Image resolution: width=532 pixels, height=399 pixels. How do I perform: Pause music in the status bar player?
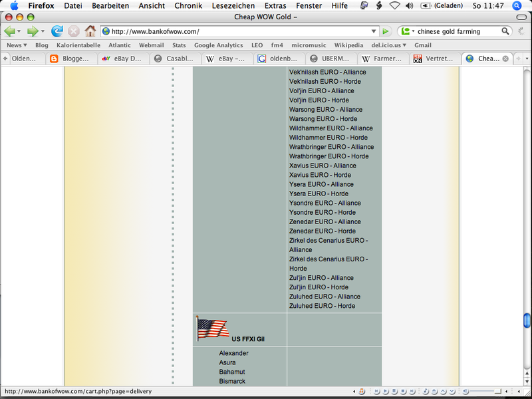(x=394, y=392)
